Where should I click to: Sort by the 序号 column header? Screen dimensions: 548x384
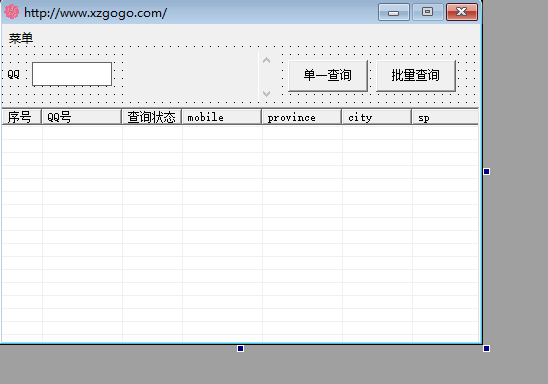point(22,117)
